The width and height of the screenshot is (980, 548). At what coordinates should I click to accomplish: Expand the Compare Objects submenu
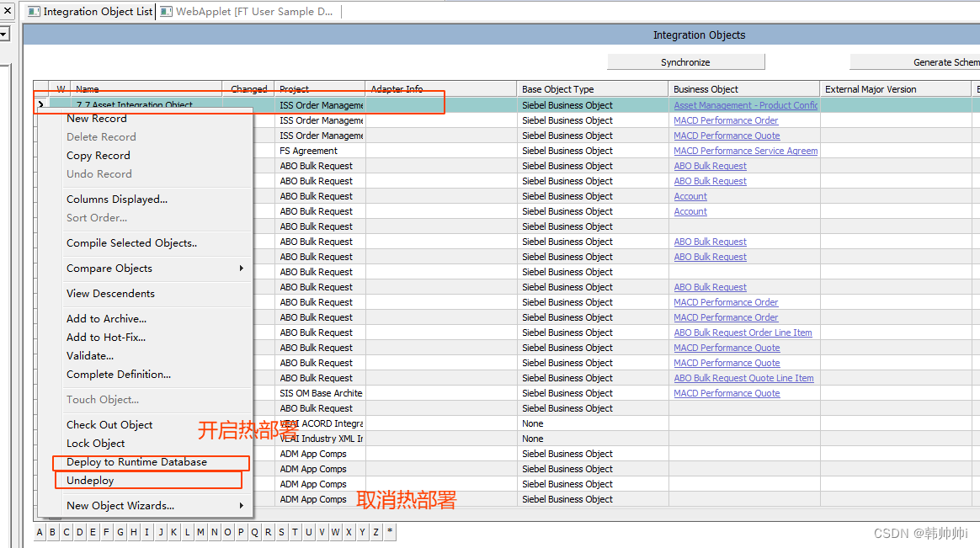pyautogui.click(x=109, y=268)
